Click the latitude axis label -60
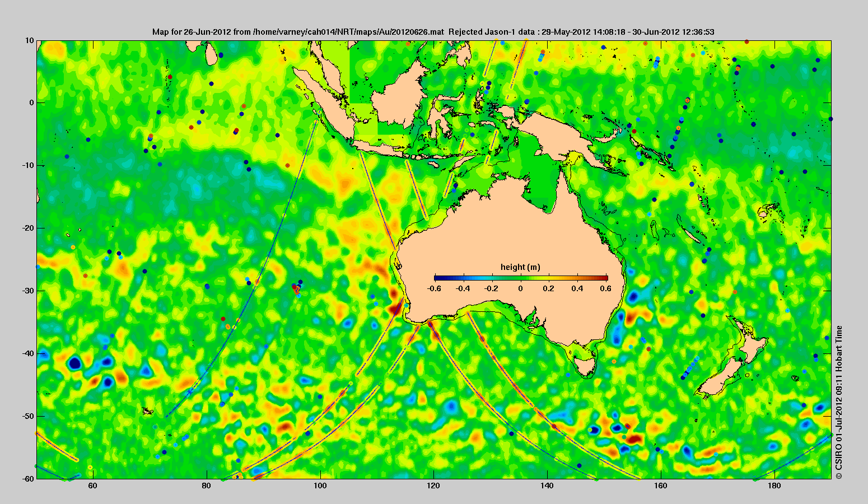Image resolution: width=868 pixels, height=504 pixels. pos(27,479)
